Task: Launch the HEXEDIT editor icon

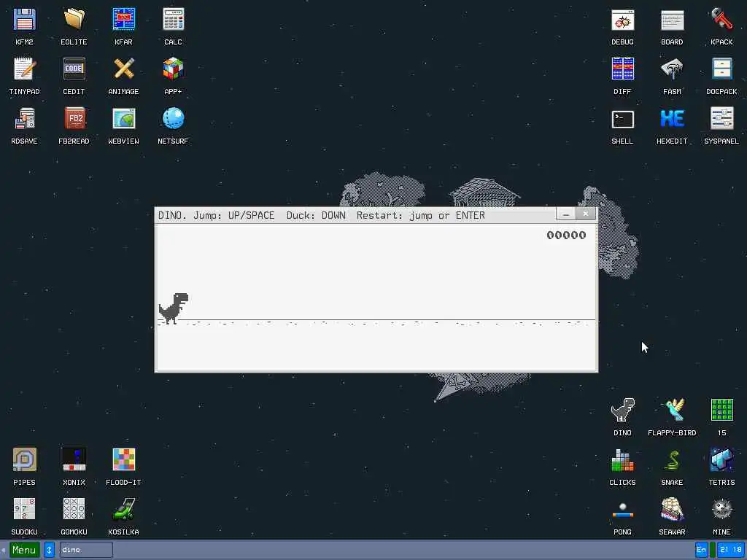Action: tap(672, 119)
